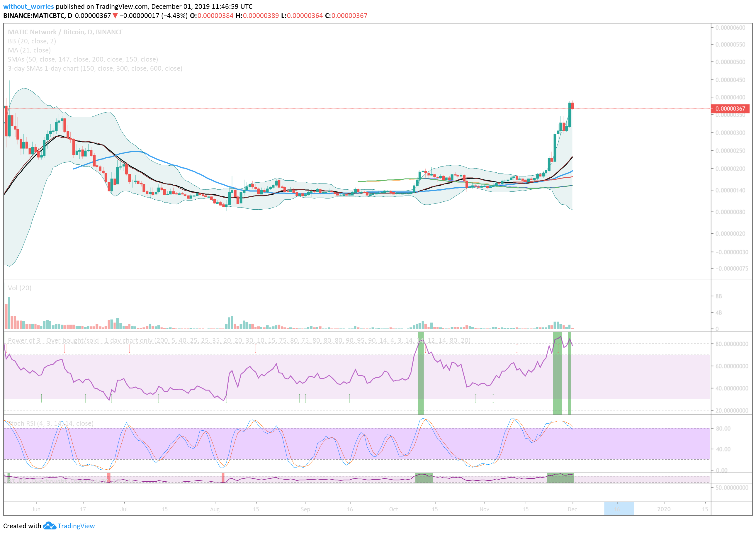Image resolution: width=756 pixels, height=535 pixels.
Task: Click the 2020 label on time axis
Action: click(x=664, y=509)
